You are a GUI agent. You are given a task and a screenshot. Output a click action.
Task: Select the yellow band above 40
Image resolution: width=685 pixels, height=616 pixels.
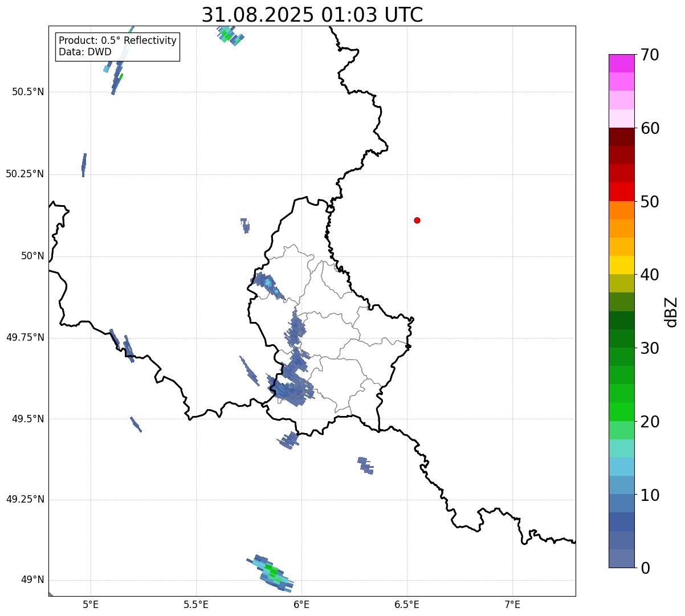(x=622, y=265)
